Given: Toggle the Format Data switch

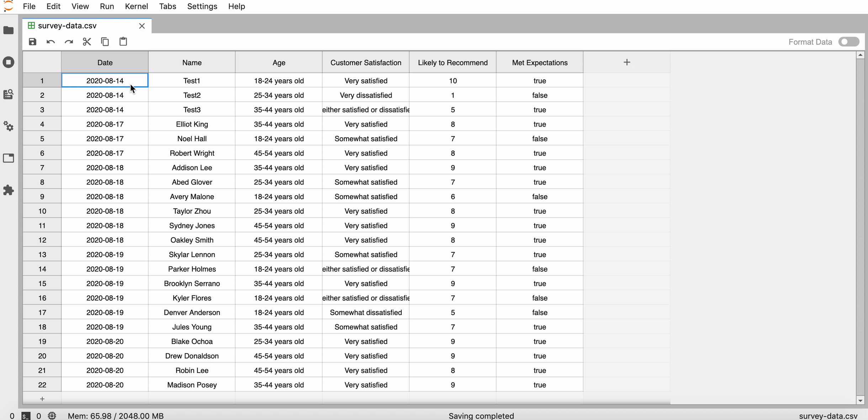Looking at the screenshot, I should pos(848,42).
